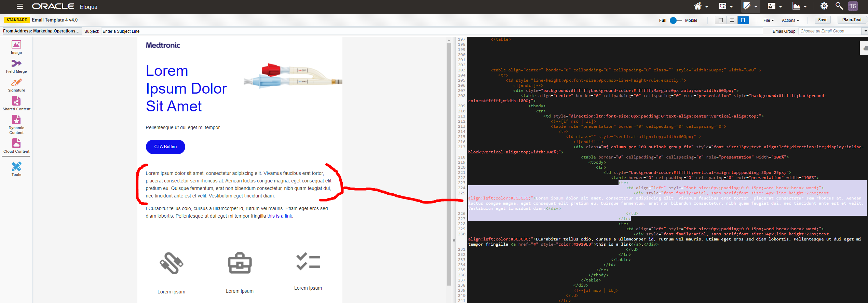Click the search magnifier icon

[839, 6]
